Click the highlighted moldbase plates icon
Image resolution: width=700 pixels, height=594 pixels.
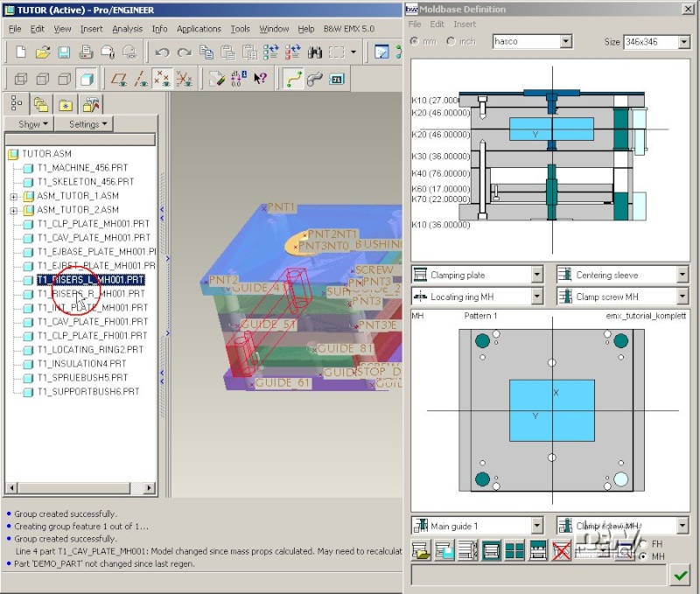tap(491, 550)
